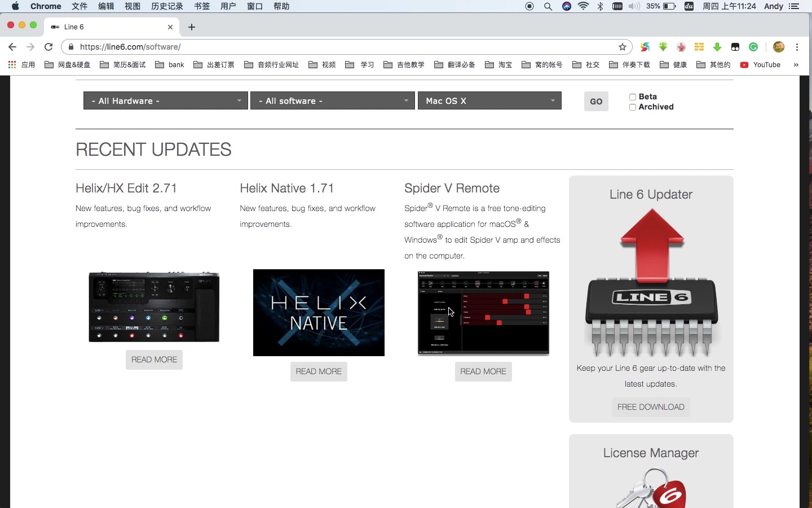
Task: Click the black rounded-square extension icon
Action: (735, 47)
